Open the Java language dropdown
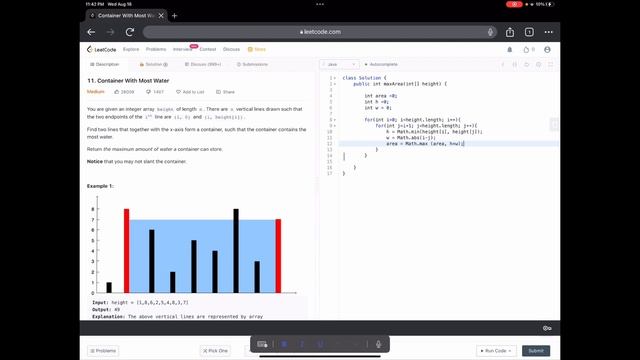The height and width of the screenshot is (360, 640). point(339,64)
